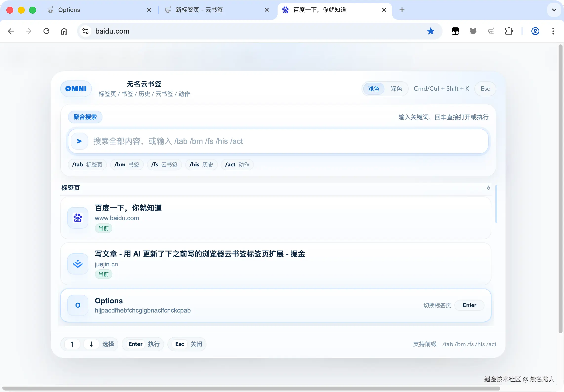Click the results list scrollbar
564x392 pixels.
496,204
